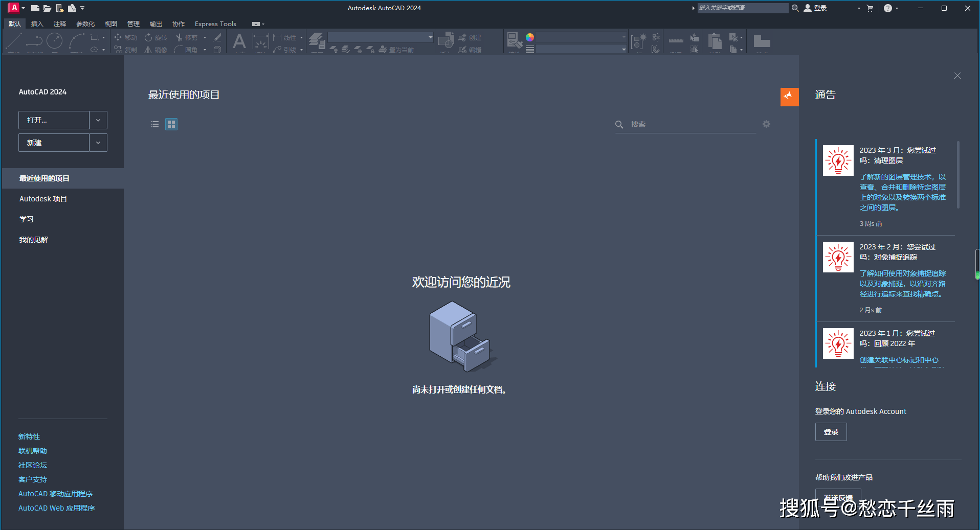Expand the 打开 (Open) dropdown arrow

click(98, 120)
